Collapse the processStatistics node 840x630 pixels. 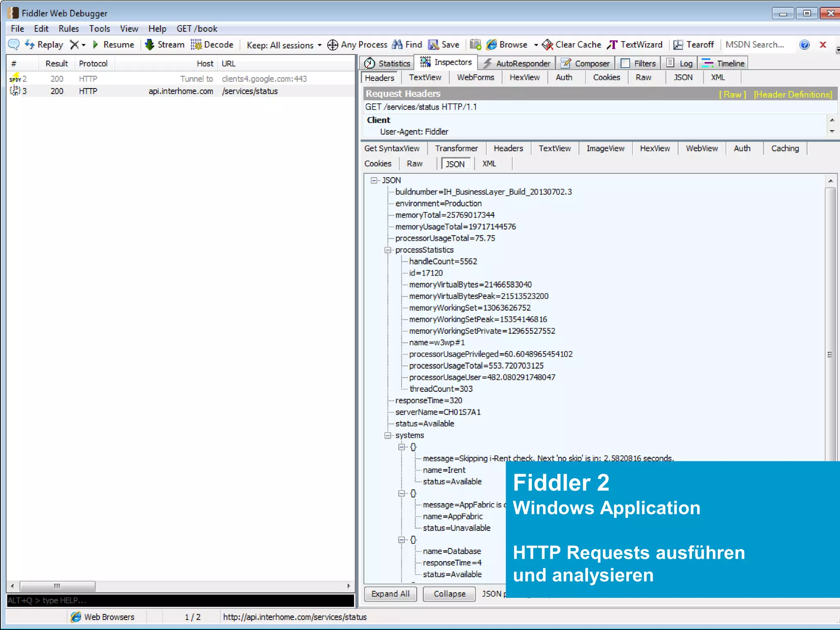click(388, 250)
